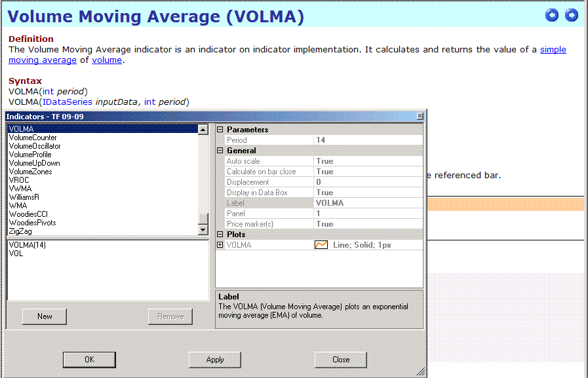Viewport: 588px width, 378px height.
Task: Click Price marker(s) True value
Action: click(368, 224)
